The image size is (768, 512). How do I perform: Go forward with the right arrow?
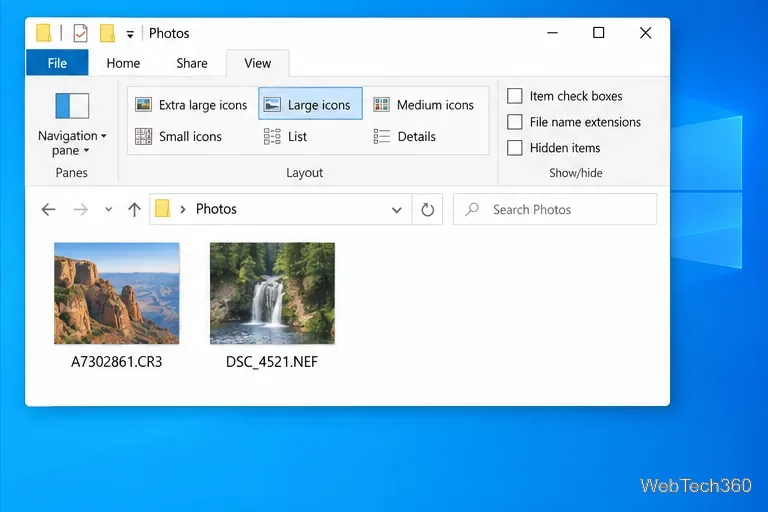click(x=80, y=210)
